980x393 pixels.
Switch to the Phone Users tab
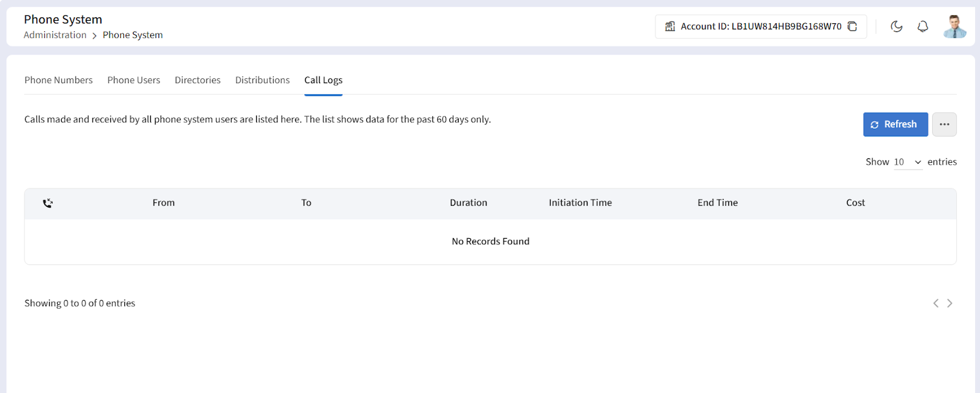[134, 80]
